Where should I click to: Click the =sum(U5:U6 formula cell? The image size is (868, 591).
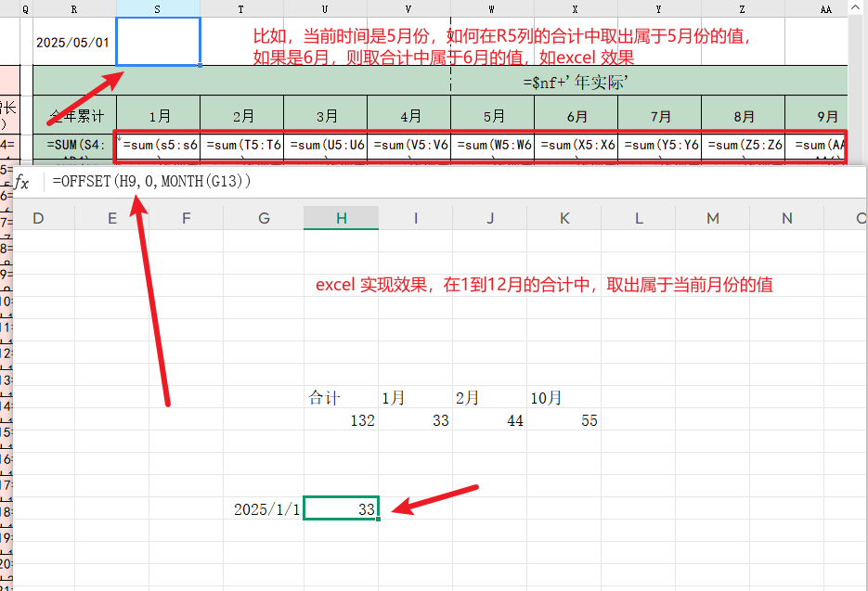pyautogui.click(x=326, y=145)
